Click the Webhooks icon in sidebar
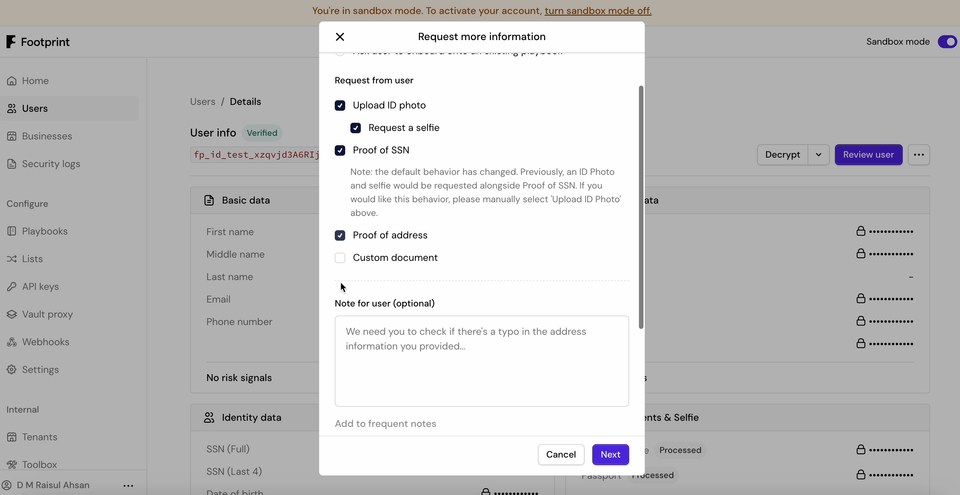The height and width of the screenshot is (495, 960). tap(12, 342)
